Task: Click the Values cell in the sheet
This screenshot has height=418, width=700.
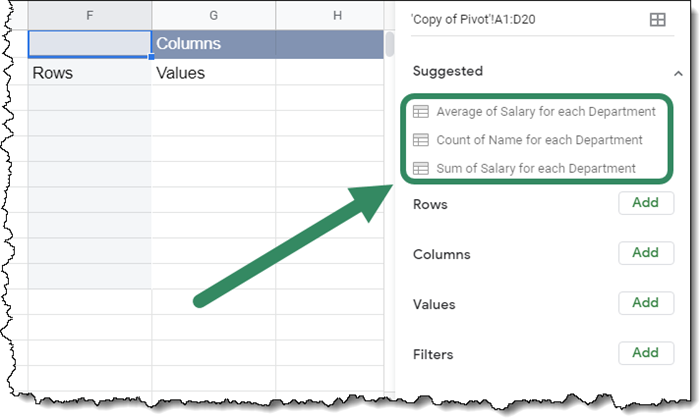Action: [x=213, y=73]
